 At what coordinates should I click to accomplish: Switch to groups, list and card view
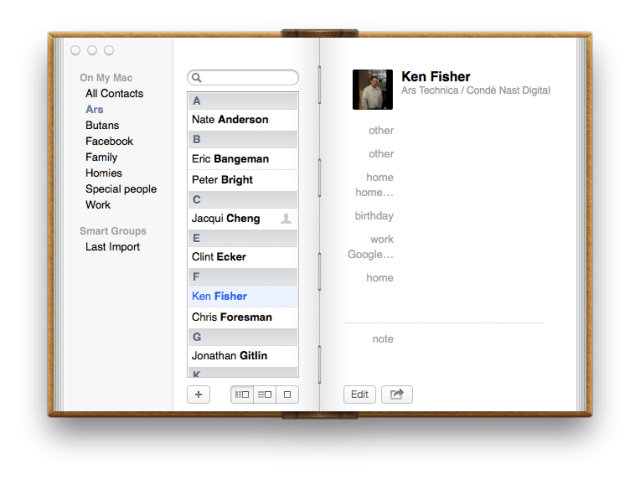[x=242, y=394]
